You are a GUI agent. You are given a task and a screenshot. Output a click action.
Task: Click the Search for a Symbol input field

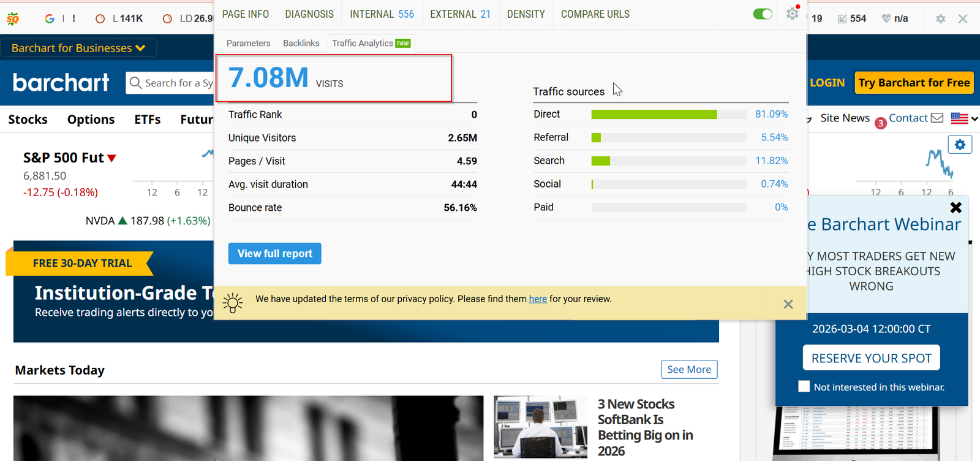tap(170, 82)
